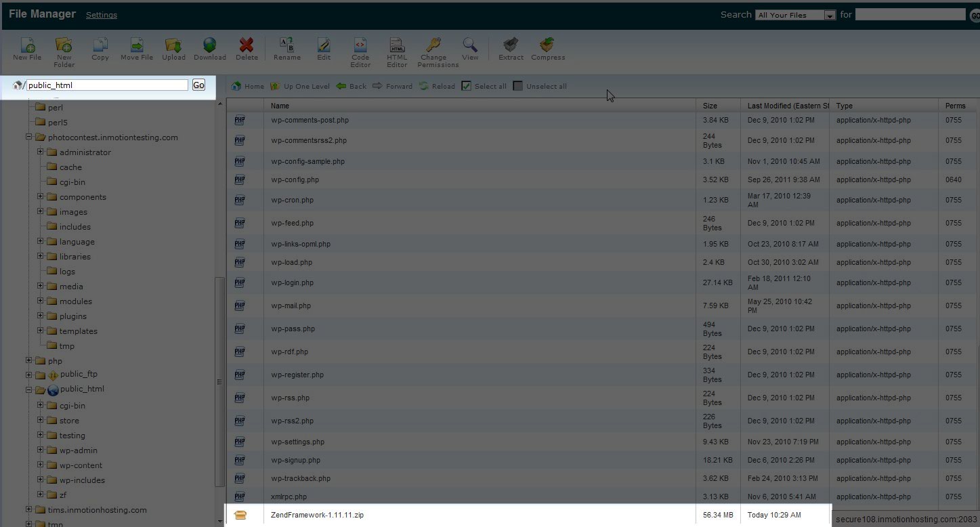Collapse the public_html folder
This screenshot has height=527, width=980.
click(29, 389)
